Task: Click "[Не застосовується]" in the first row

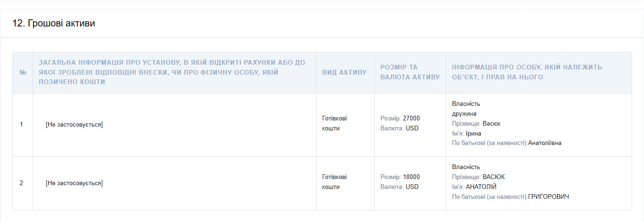Action: [x=74, y=125]
